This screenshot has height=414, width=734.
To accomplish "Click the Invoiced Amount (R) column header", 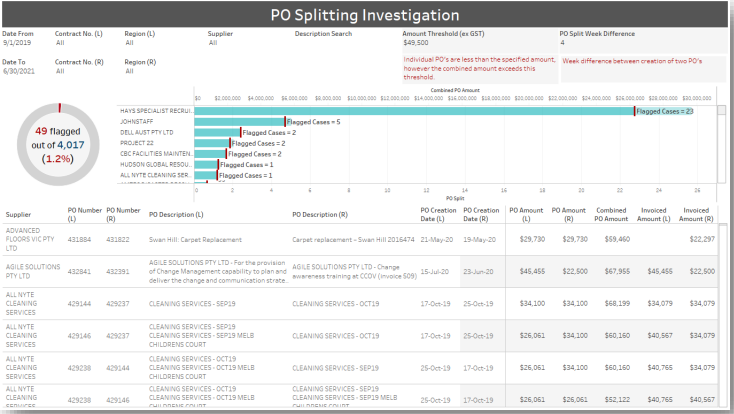I will coord(696,214).
